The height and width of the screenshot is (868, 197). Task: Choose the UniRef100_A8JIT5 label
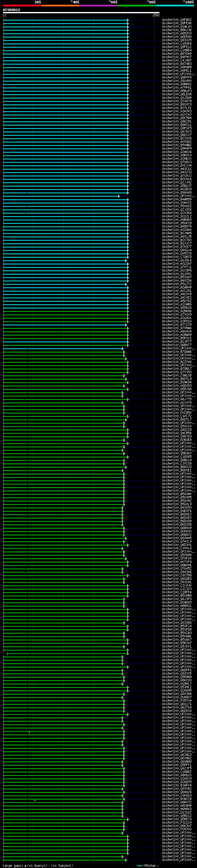177,399
